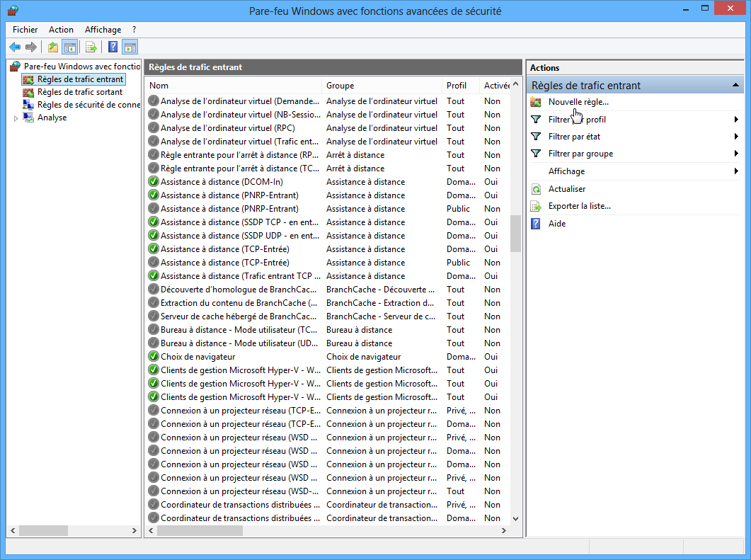
Task: Click the rules list scroll right arrow
Action: click(x=504, y=530)
